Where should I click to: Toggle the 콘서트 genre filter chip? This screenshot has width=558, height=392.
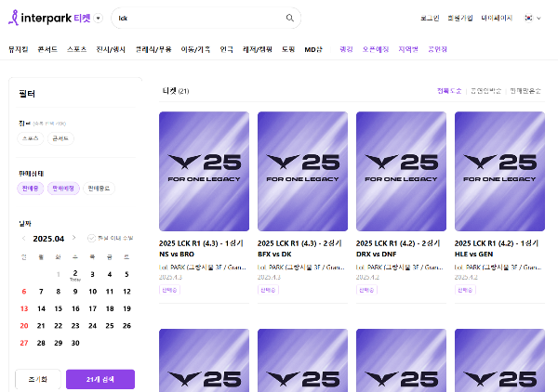click(60, 138)
